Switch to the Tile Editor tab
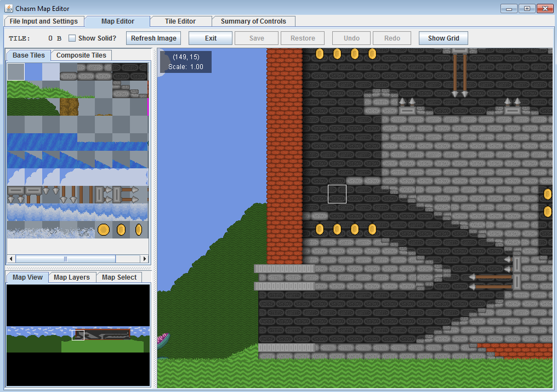The width and height of the screenshot is (557, 392). click(180, 21)
